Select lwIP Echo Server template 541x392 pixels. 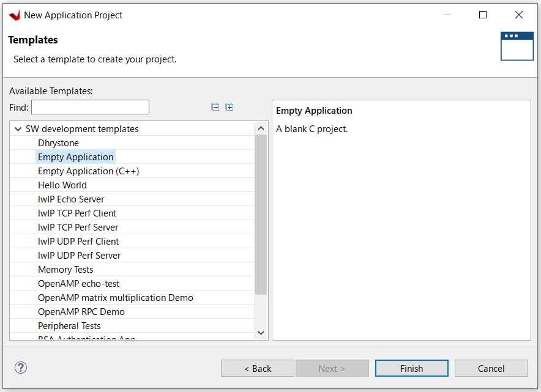(71, 199)
